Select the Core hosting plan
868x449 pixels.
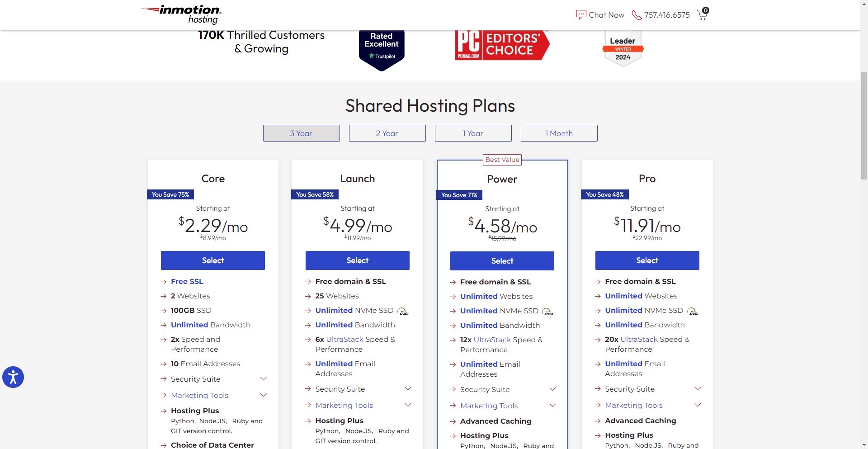tap(213, 260)
